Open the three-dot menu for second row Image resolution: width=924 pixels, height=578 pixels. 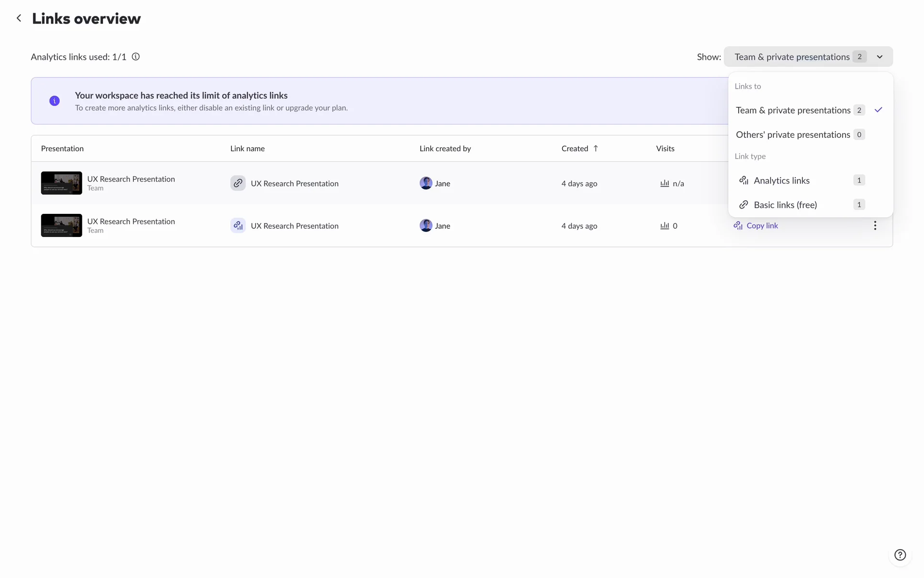pyautogui.click(x=875, y=225)
